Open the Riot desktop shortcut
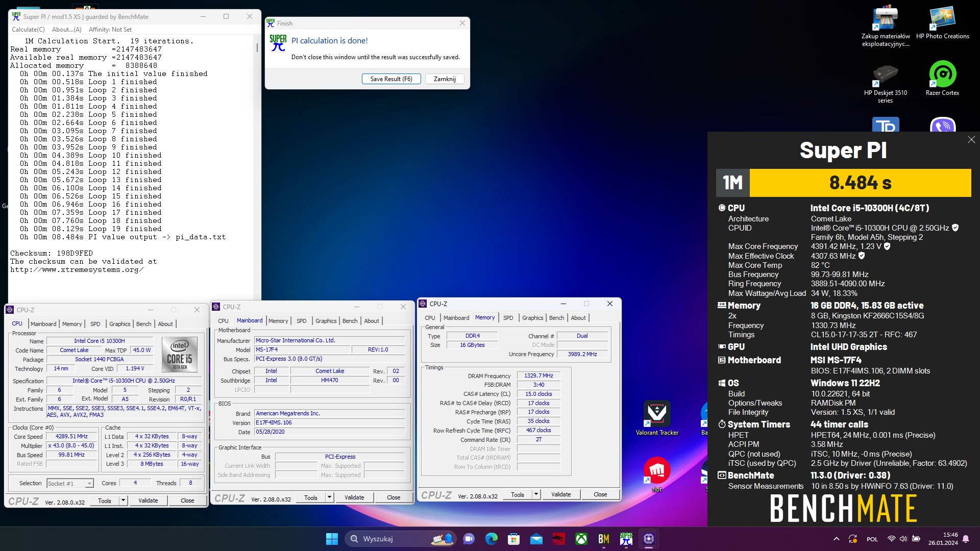The width and height of the screenshot is (980, 551). click(x=657, y=474)
